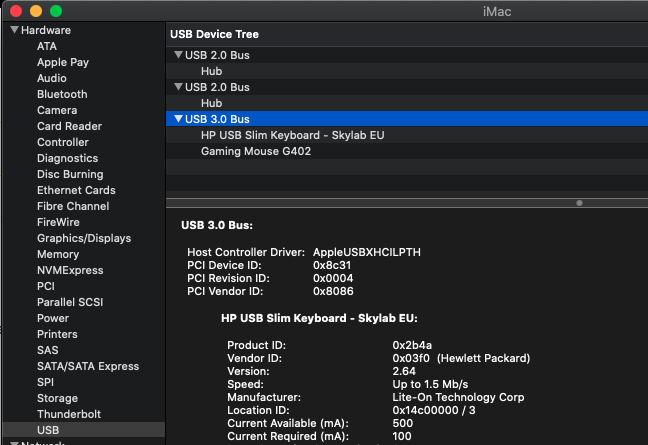
Task: Click the yellow minimize window button
Action: pos(35,10)
